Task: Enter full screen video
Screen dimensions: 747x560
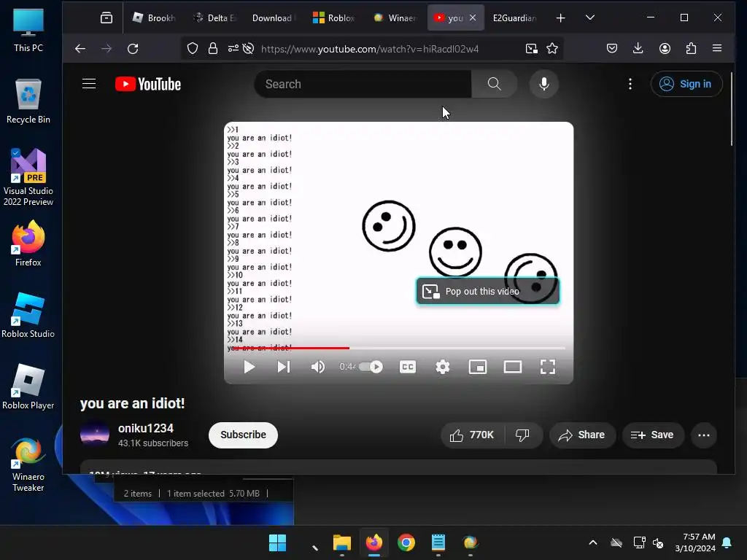Action: 547,367
